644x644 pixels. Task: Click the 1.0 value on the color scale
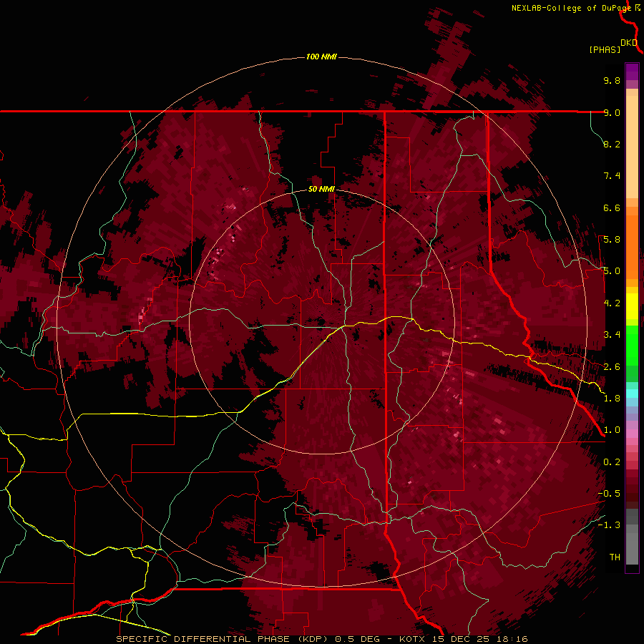click(x=612, y=430)
